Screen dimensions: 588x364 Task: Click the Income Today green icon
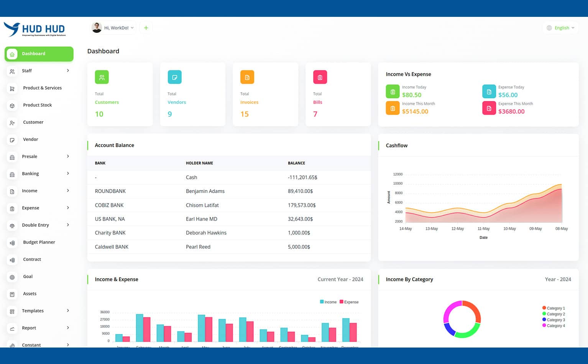[x=393, y=92]
